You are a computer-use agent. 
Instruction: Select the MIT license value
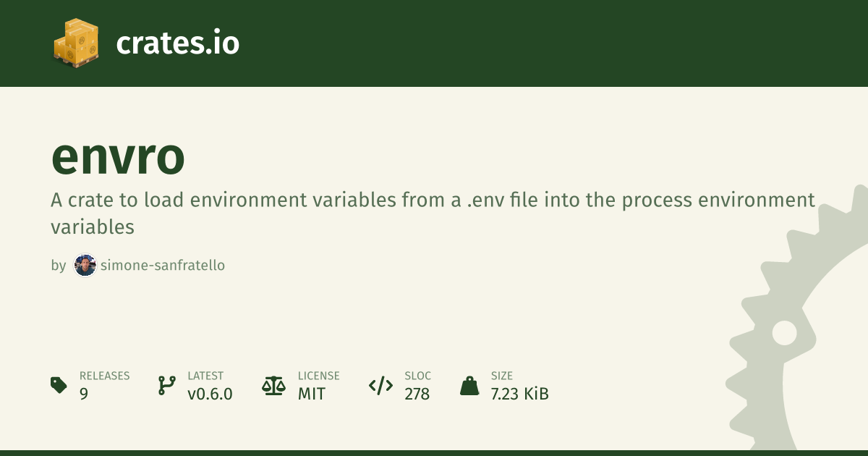[312, 394]
